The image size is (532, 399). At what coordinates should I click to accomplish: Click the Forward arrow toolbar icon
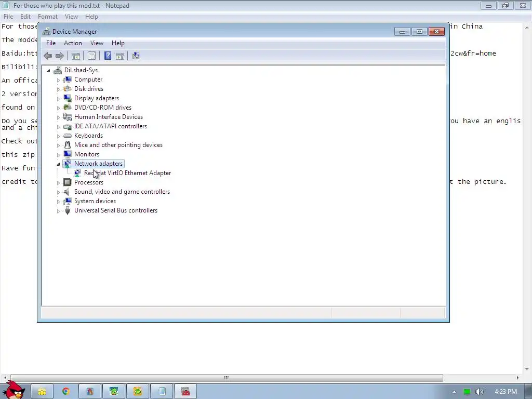pos(60,56)
